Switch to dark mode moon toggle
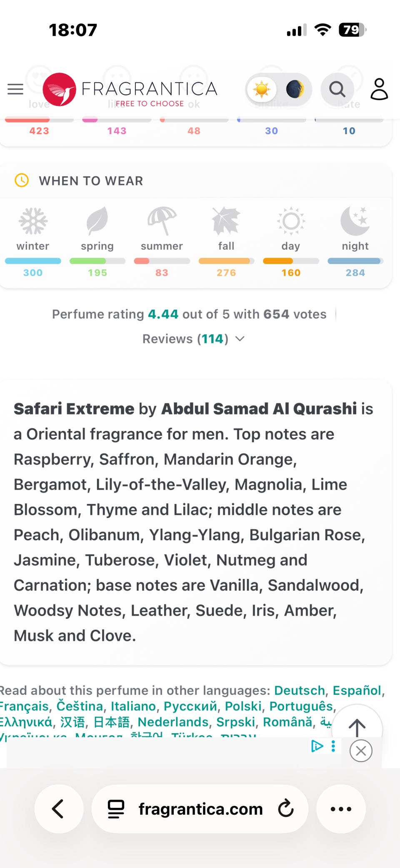Screen dimensions: 400x868 (295, 89)
